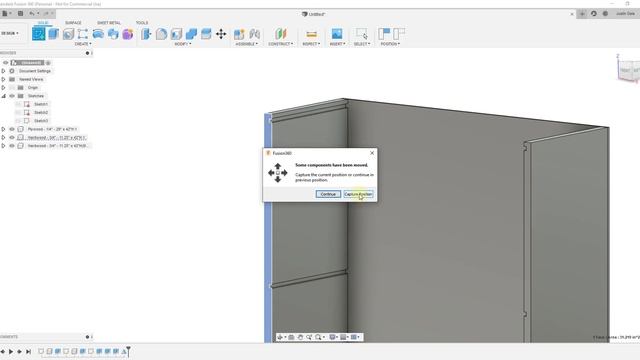This screenshot has height=360, width=640.
Task: Activate the Move/Copy four-arrow tool
Action: coord(221,34)
